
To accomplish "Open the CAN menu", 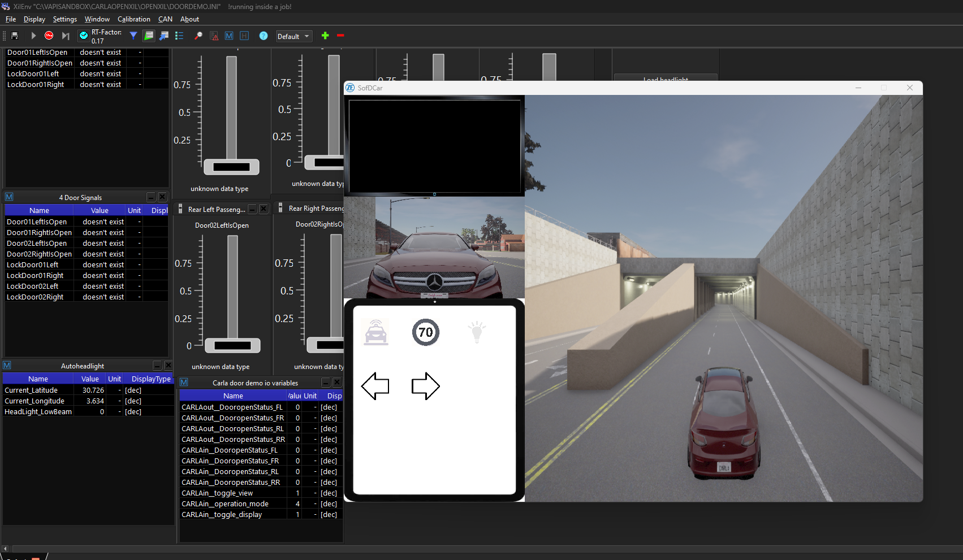I will click(x=165, y=19).
